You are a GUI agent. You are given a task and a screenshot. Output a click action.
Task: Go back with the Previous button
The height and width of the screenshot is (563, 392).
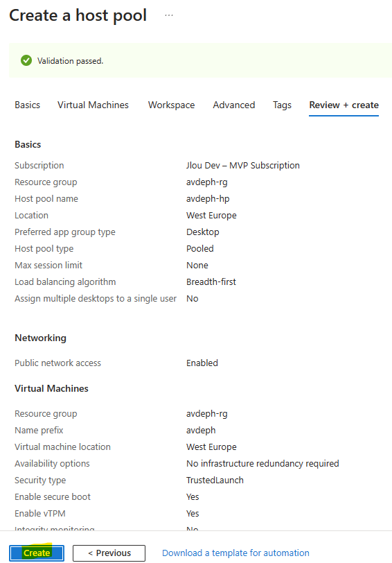[x=109, y=553]
